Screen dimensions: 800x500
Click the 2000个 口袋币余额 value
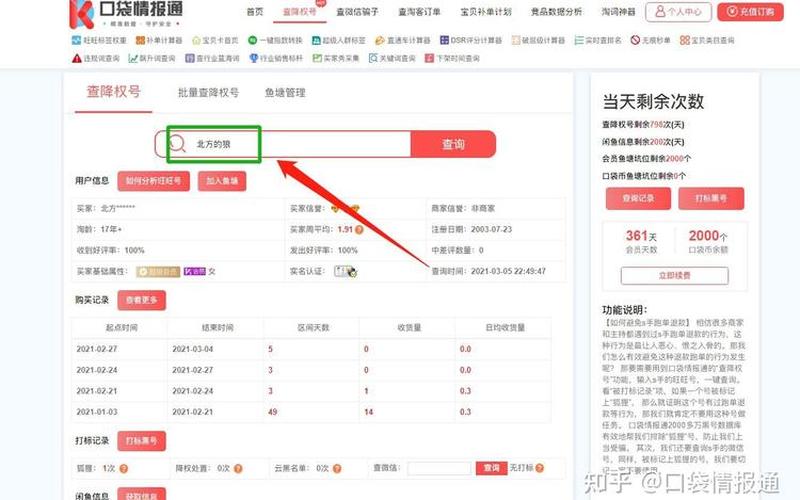point(708,236)
